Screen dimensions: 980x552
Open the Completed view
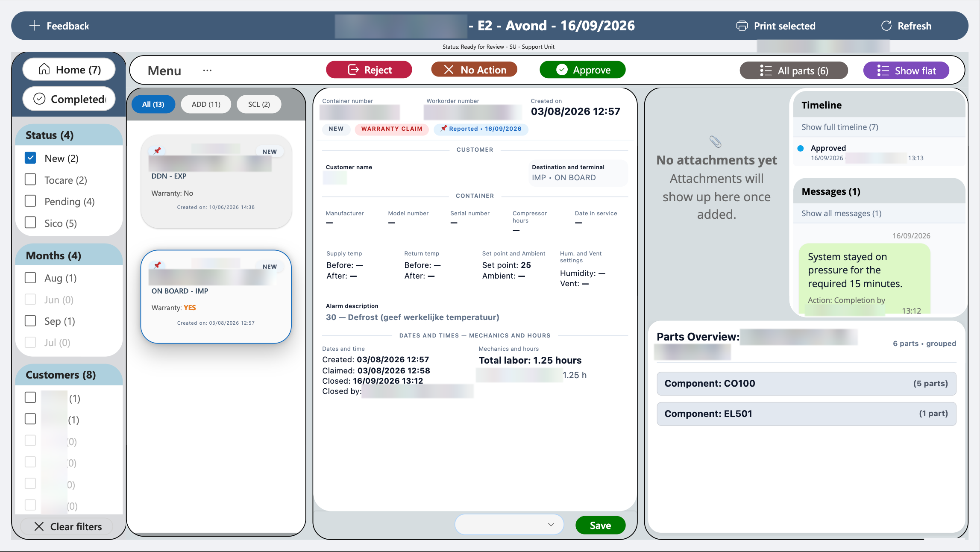click(69, 99)
